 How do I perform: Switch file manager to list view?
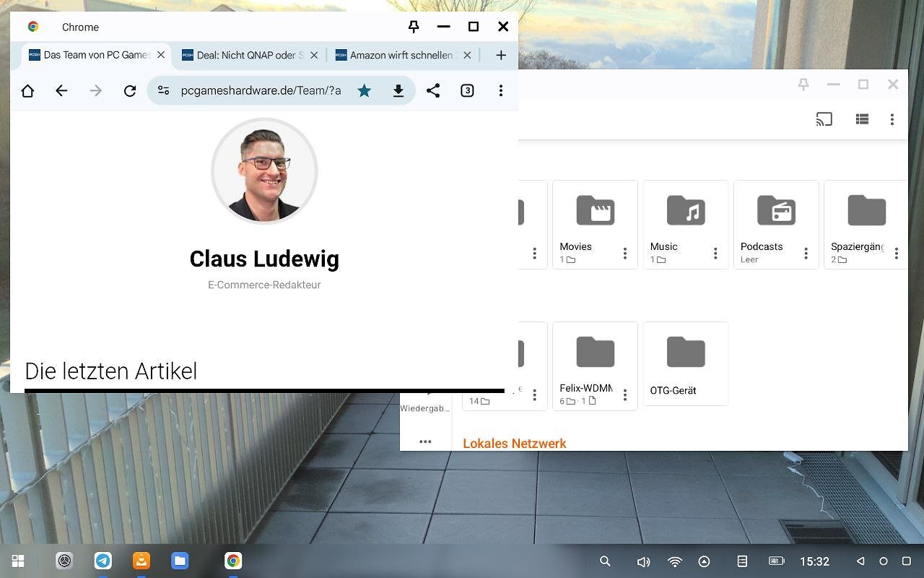point(862,119)
